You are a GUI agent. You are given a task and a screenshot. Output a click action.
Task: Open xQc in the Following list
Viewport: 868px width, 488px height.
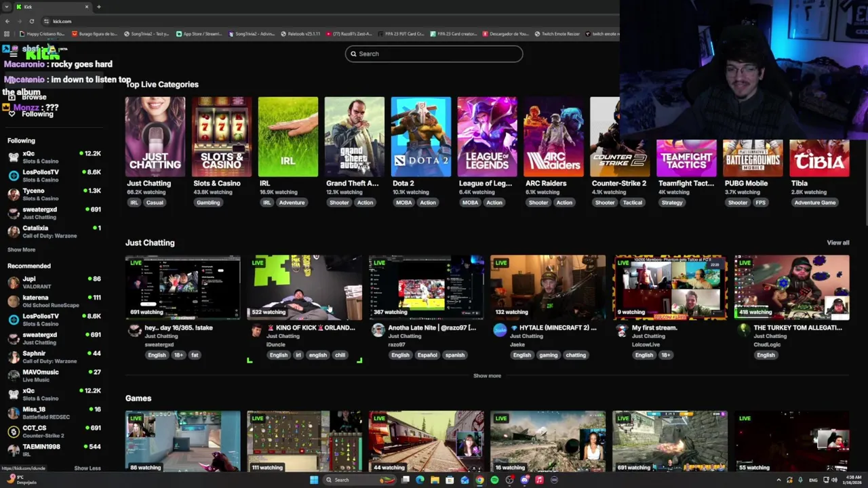(54, 157)
